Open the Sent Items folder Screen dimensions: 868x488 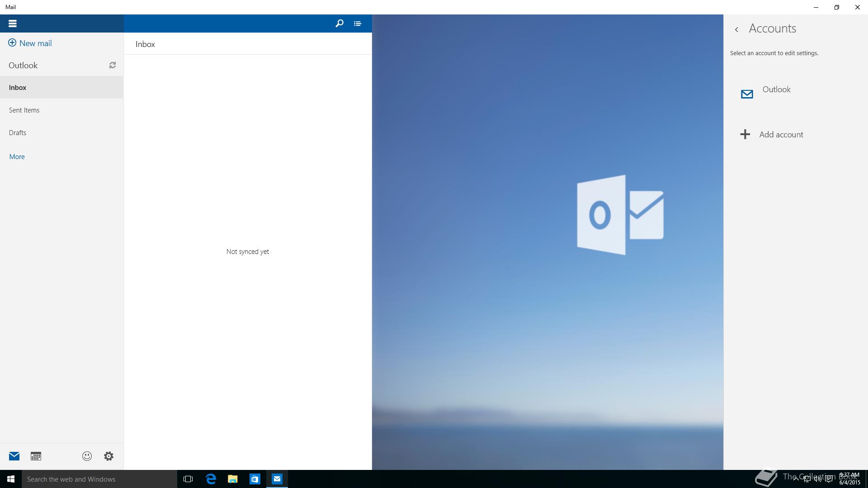coord(24,110)
